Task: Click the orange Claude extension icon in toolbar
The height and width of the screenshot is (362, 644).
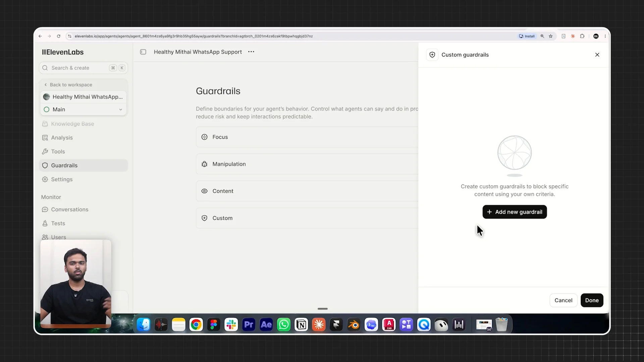Action: coord(573,36)
